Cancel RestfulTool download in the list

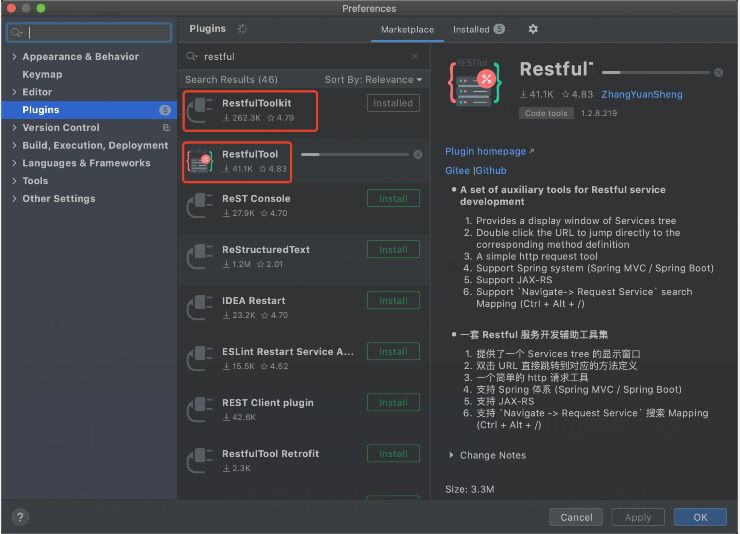coord(418,155)
